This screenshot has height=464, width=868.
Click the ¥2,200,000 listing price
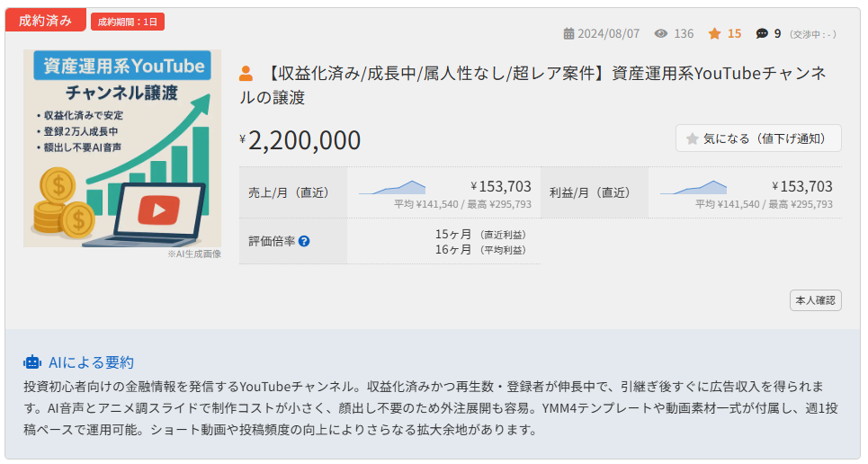tap(303, 140)
